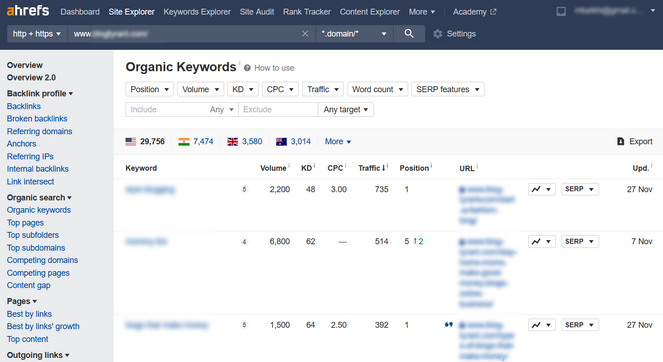Go to Keywords Explorer
Image resolution: width=663 pixels, height=362 pixels.
click(x=197, y=12)
